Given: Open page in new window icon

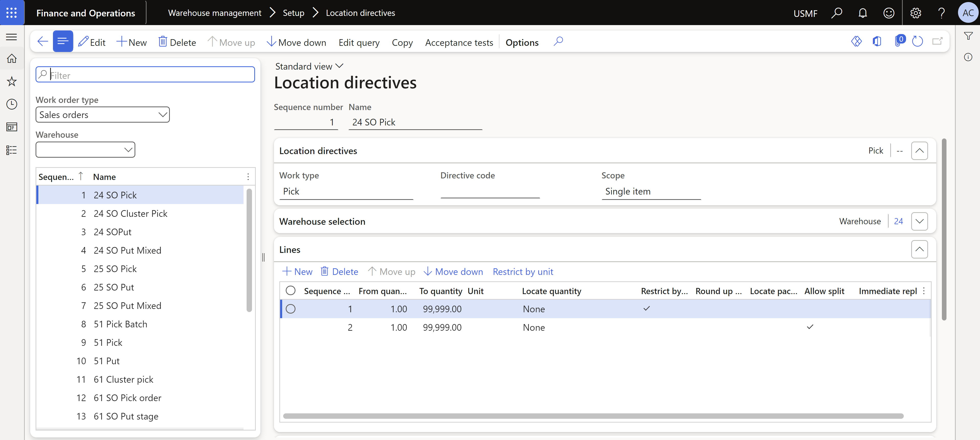Looking at the screenshot, I should coord(938,41).
